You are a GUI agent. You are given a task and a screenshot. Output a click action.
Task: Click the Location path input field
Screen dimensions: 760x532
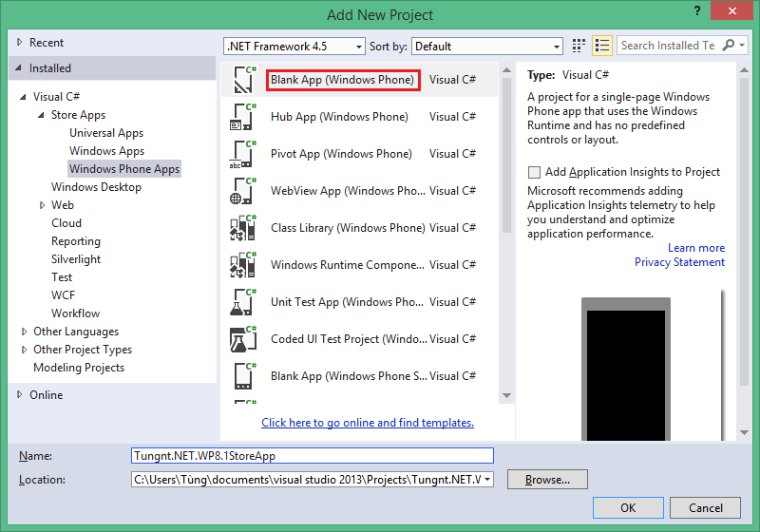(307, 480)
